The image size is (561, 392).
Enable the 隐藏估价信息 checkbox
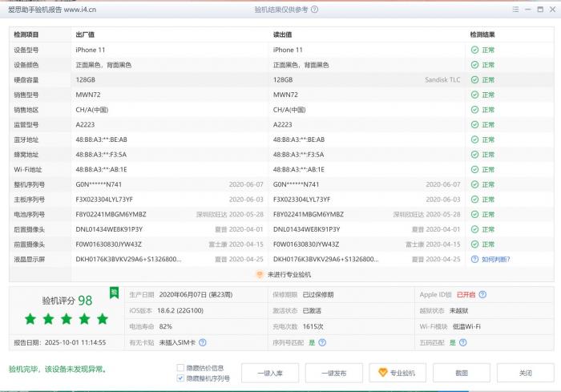180,368
